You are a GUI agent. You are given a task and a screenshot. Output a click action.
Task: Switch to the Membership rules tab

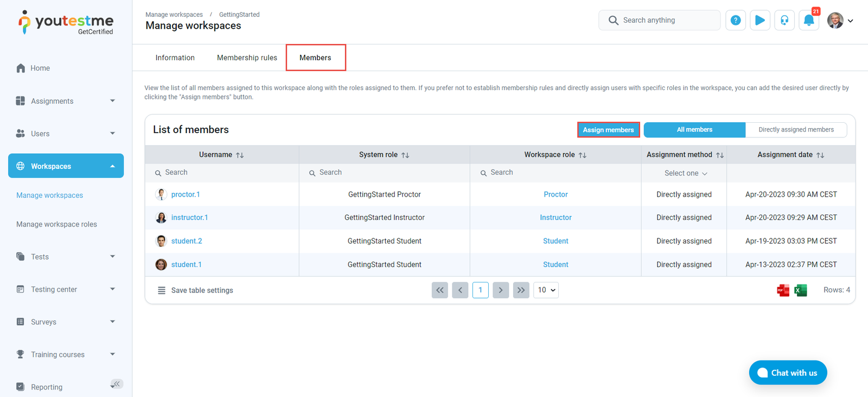click(x=247, y=58)
